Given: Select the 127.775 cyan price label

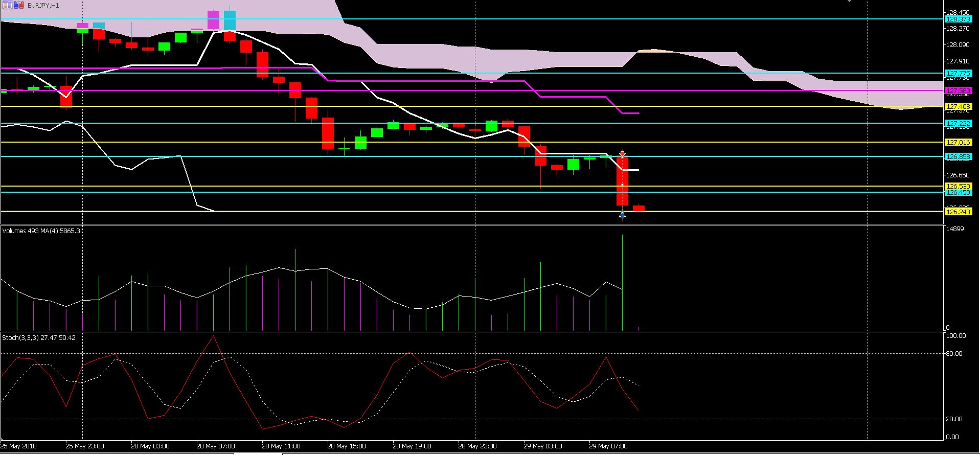Looking at the screenshot, I should click(958, 73).
